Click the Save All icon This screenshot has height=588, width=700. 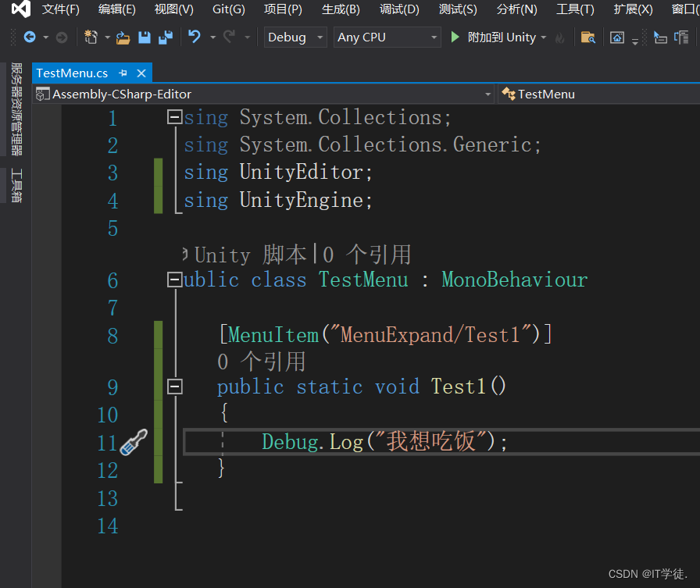166,37
